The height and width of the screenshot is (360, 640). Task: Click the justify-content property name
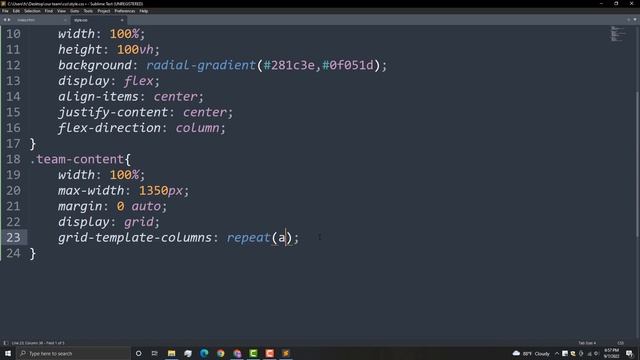113,113
